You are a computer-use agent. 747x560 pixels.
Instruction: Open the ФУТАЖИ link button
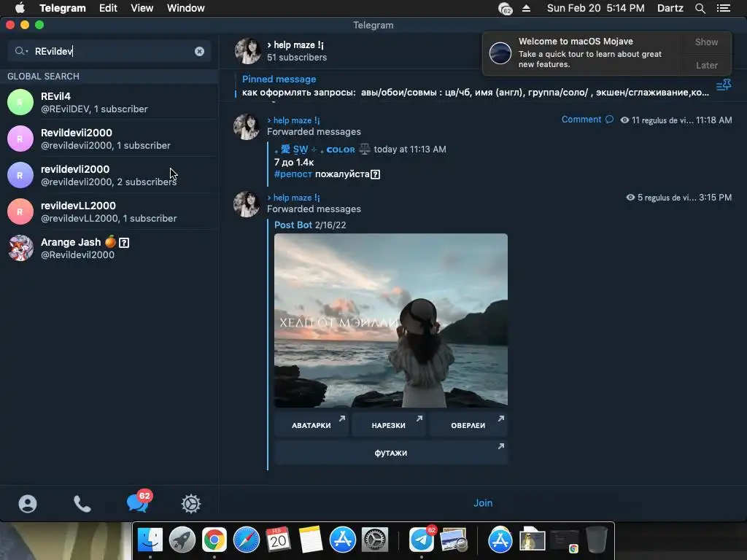click(x=391, y=453)
